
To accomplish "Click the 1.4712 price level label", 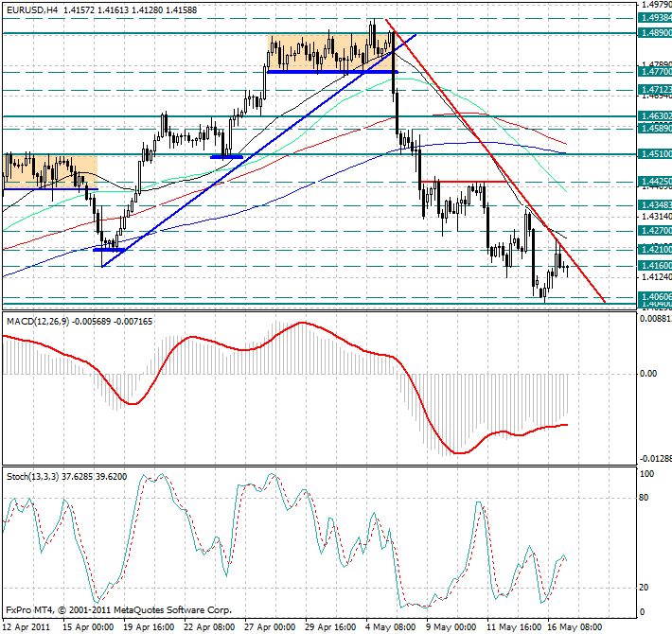I will click(654, 90).
